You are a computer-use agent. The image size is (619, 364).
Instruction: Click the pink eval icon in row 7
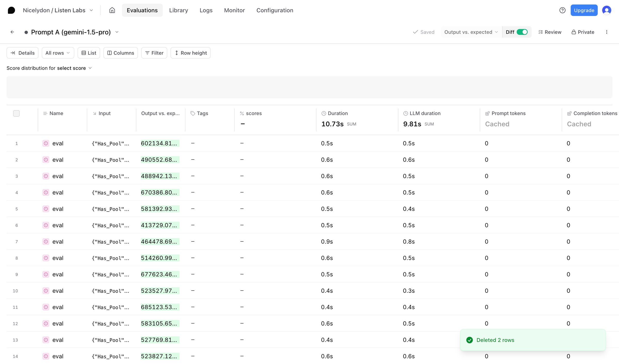[x=46, y=242]
